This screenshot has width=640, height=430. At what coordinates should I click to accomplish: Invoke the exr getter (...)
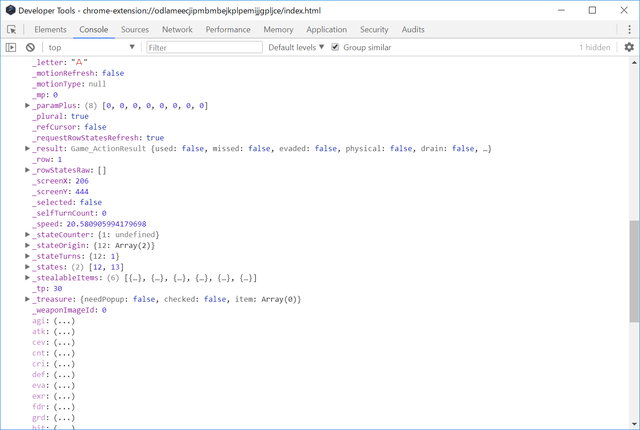click(64, 396)
